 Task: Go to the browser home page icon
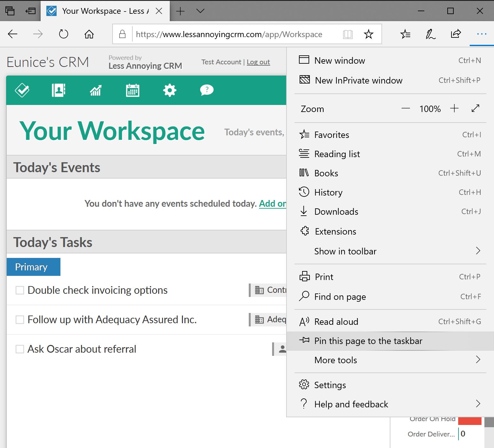89,34
